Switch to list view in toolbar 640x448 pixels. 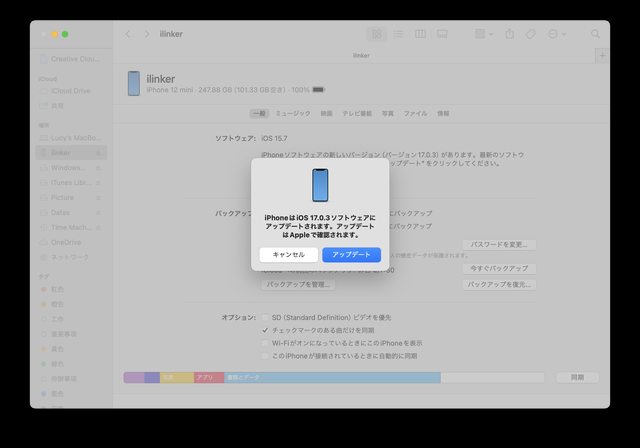pos(398,34)
